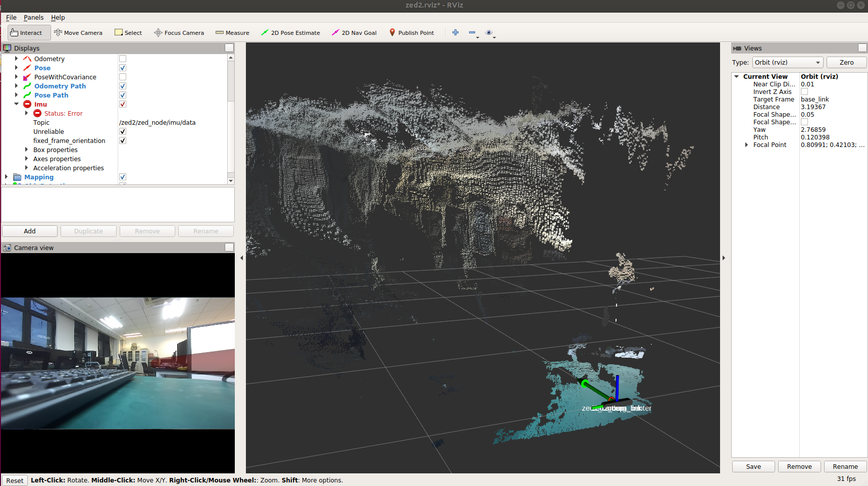Image resolution: width=868 pixels, height=486 pixels.
Task: Click the plus zoom toolbar icon
Action: (x=455, y=32)
